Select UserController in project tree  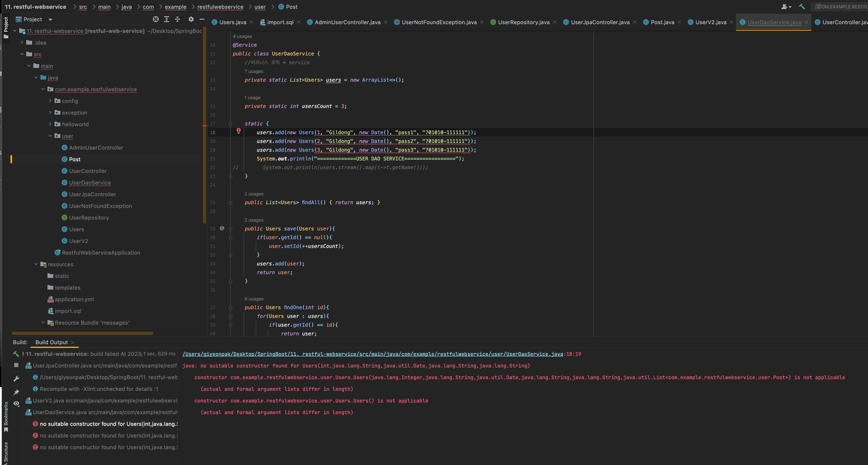click(88, 171)
